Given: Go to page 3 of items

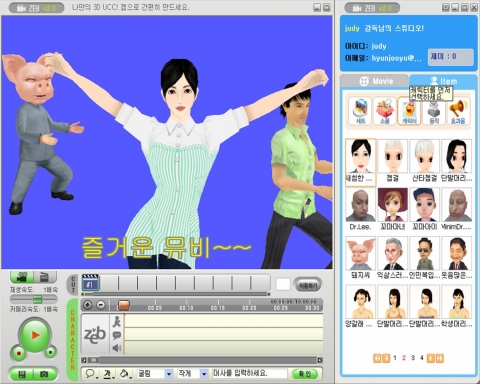Looking at the screenshot, I should point(413,358).
